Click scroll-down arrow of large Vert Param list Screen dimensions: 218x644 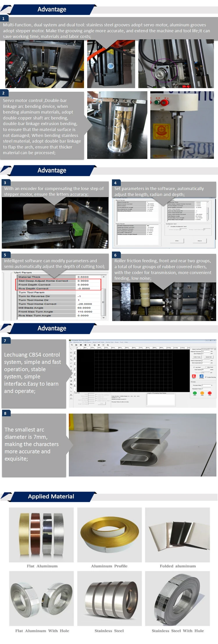click(x=103, y=318)
